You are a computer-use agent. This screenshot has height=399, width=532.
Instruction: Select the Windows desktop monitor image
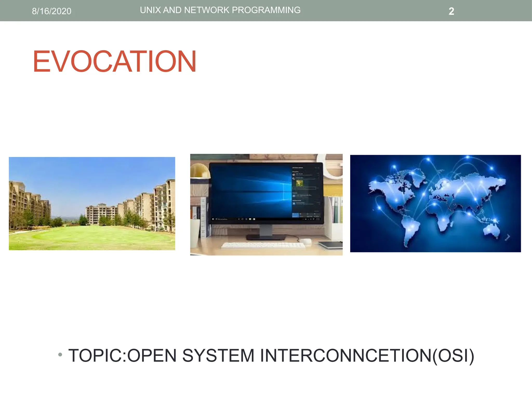(x=266, y=205)
